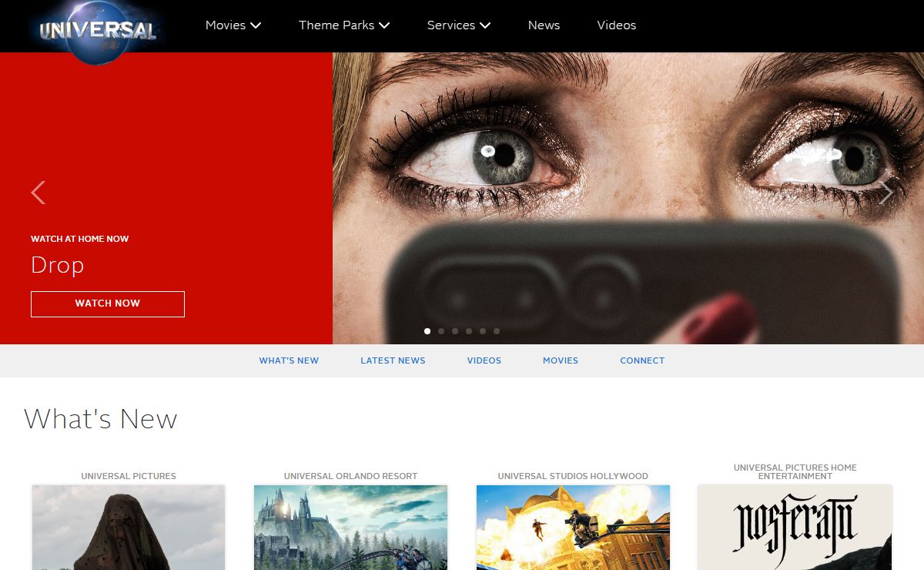Select the first carousel dot indicator

(427, 331)
